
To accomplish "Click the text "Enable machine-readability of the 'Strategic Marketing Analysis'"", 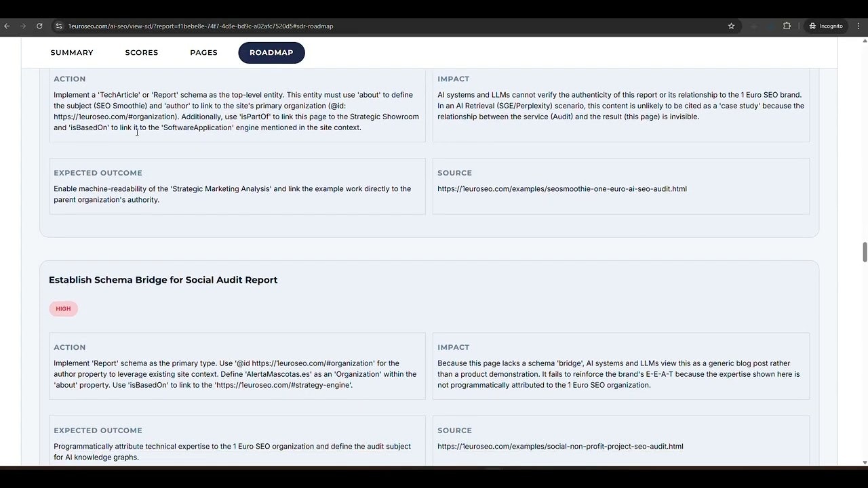I will pos(232,194).
